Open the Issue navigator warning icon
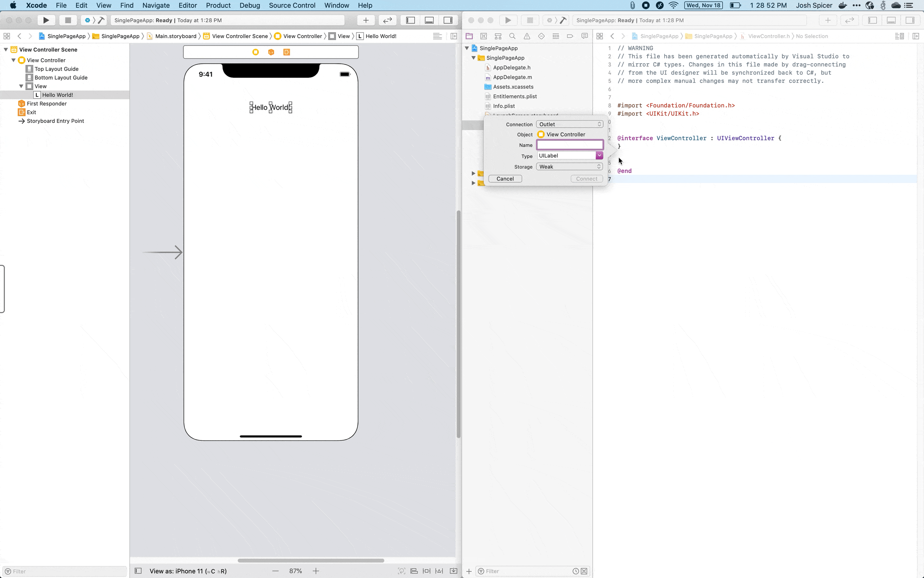This screenshot has width=924, height=578. (x=527, y=36)
